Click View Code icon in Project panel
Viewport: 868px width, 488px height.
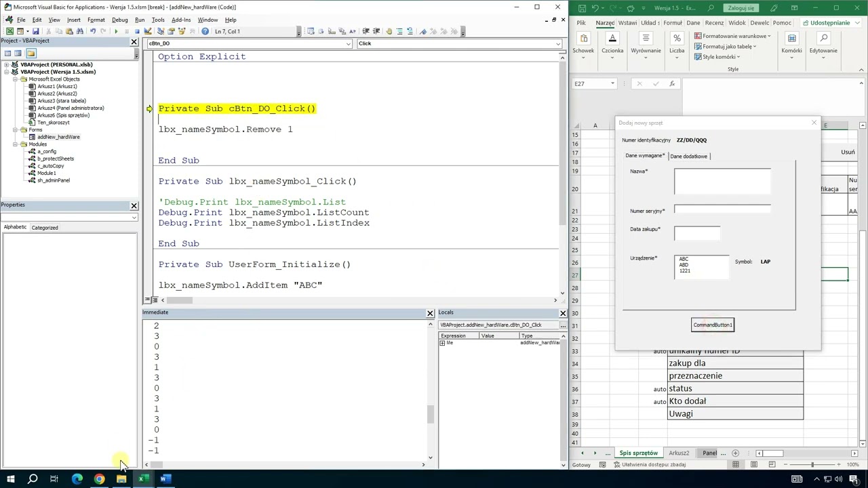coord(7,53)
